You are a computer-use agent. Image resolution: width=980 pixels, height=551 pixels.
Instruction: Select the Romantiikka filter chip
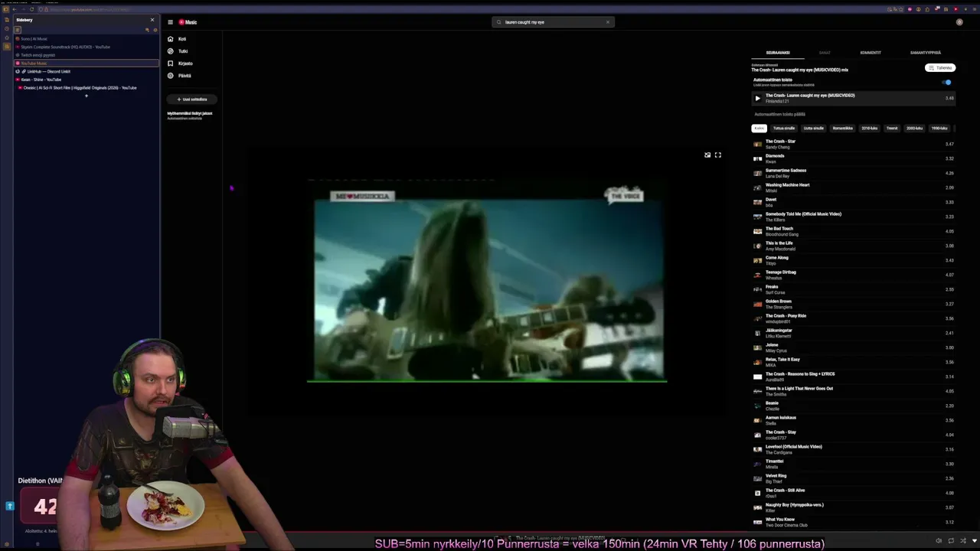coord(842,129)
